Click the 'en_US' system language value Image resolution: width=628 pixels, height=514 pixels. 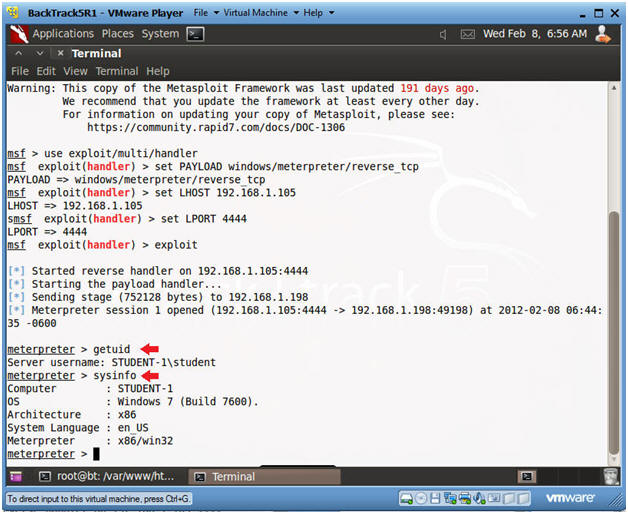(133, 428)
